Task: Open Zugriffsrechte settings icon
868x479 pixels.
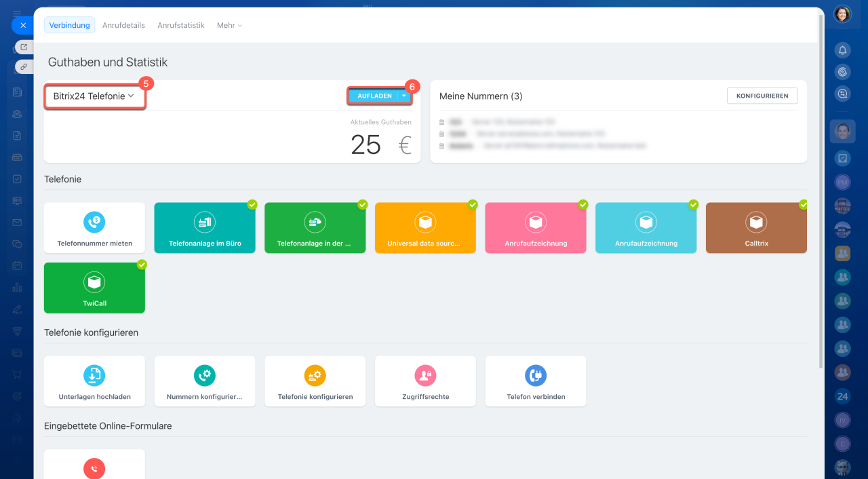Action: tap(425, 375)
